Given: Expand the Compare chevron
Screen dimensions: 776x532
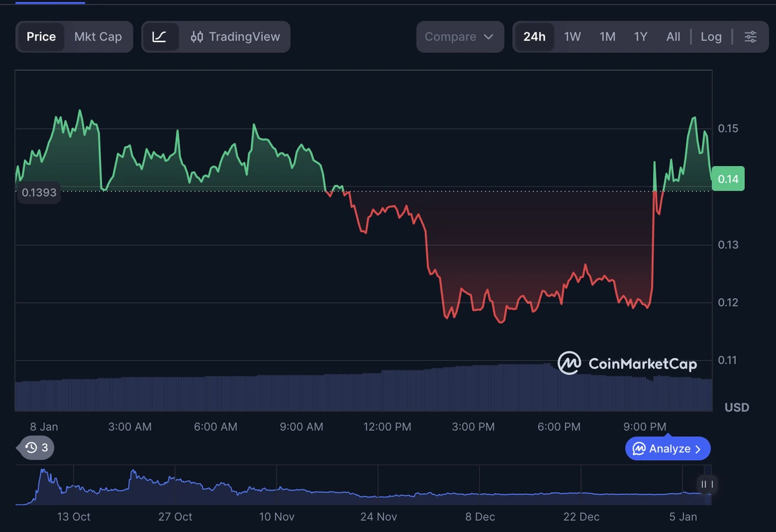Looking at the screenshot, I should tap(490, 37).
